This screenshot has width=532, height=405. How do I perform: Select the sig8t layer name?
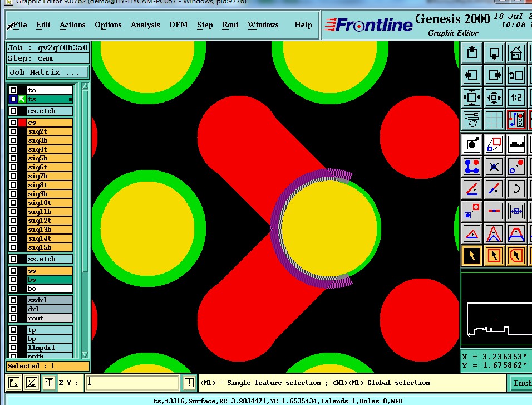click(50, 185)
